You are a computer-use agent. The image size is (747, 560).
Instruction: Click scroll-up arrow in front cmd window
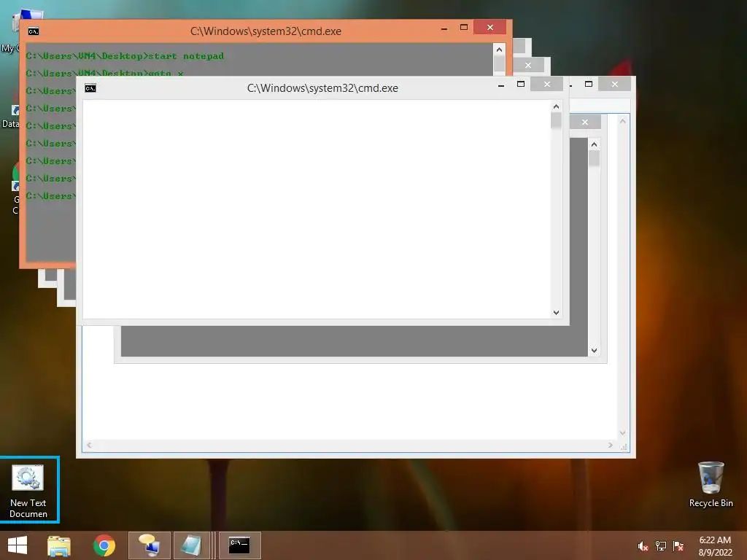(x=556, y=106)
